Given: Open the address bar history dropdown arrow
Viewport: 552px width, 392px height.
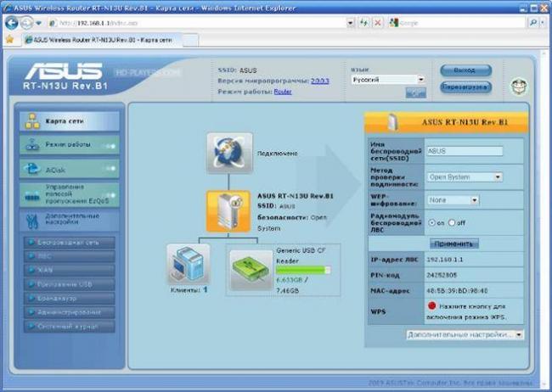Looking at the screenshot, I should pyautogui.click(x=350, y=23).
